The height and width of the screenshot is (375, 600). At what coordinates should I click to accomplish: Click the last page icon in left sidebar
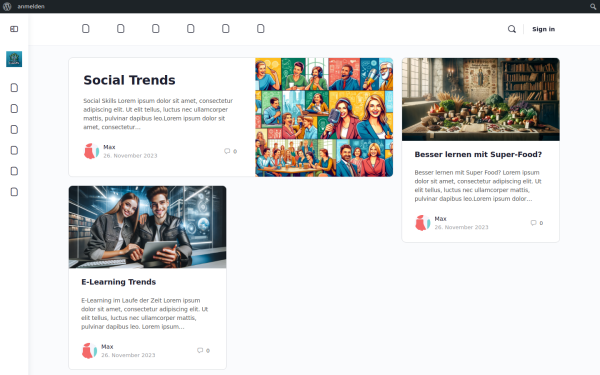[x=14, y=192]
